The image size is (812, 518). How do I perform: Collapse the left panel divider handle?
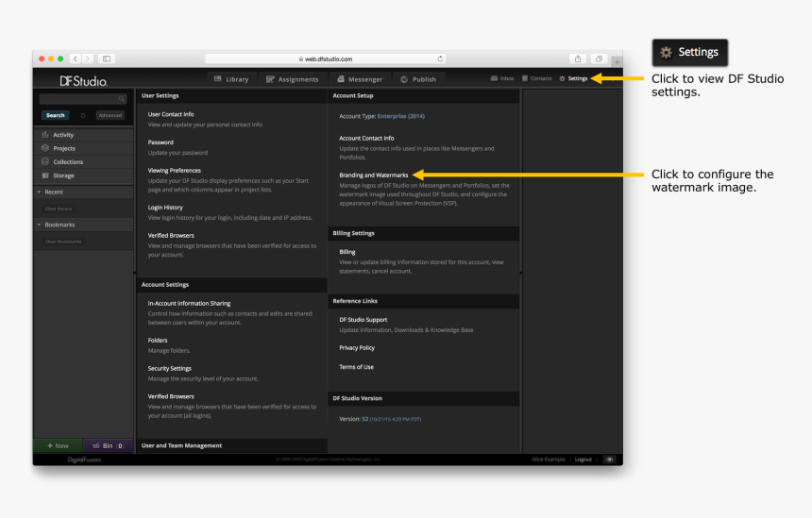click(135, 273)
